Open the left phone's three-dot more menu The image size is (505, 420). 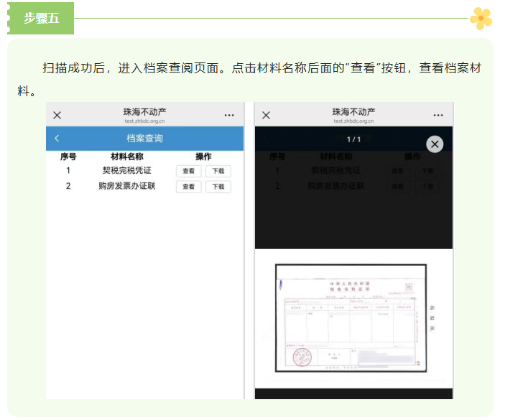(x=229, y=115)
